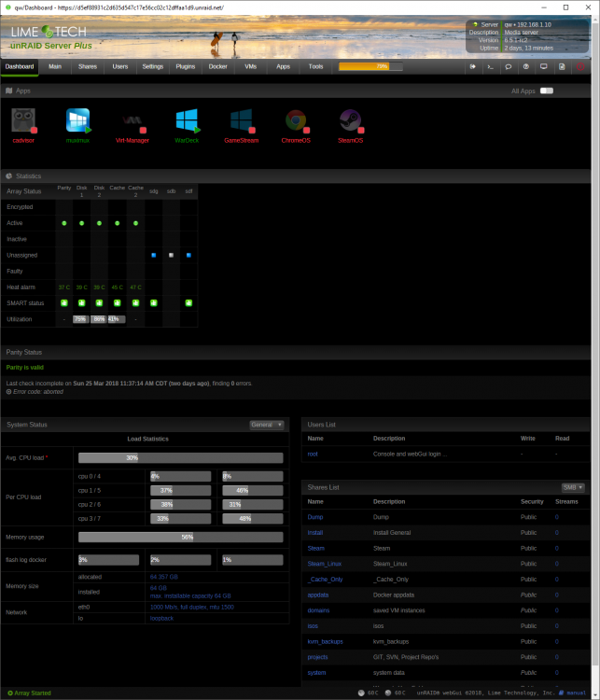Open the WarDeck Windows VM icon
Image resolution: width=600 pixels, height=700 pixels.
tap(187, 120)
